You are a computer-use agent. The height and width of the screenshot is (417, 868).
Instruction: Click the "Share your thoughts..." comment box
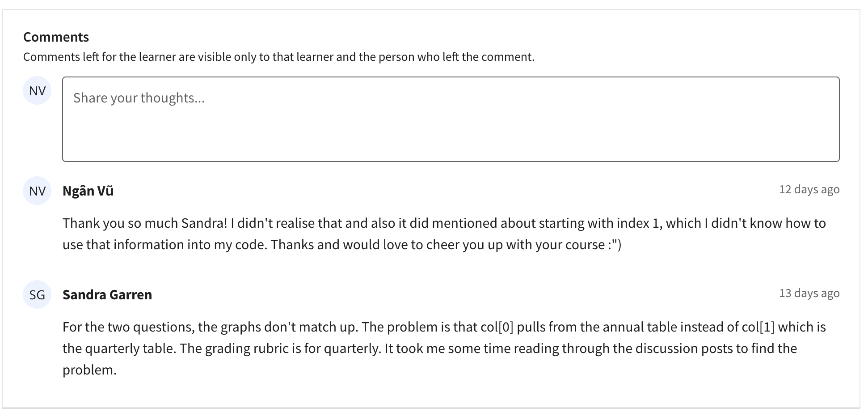click(x=451, y=119)
